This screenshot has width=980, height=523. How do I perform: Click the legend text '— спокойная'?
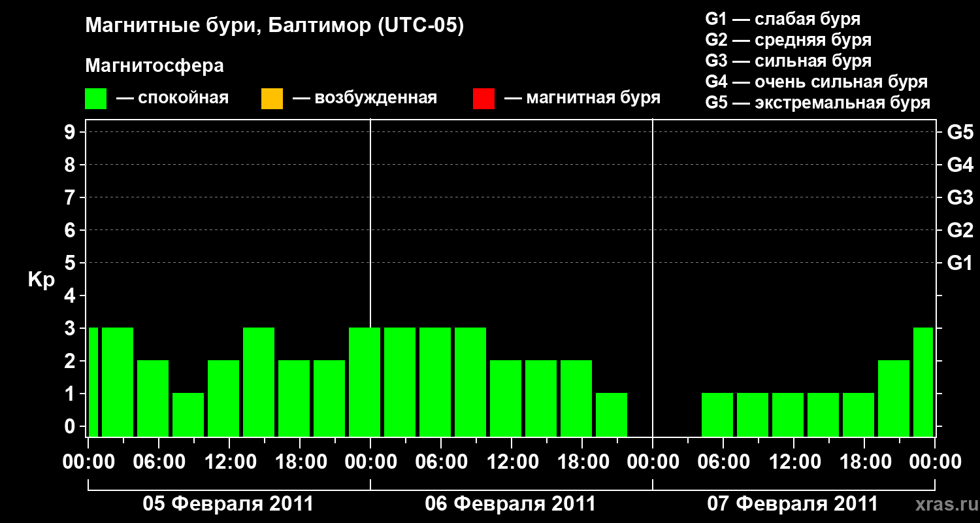(x=172, y=98)
